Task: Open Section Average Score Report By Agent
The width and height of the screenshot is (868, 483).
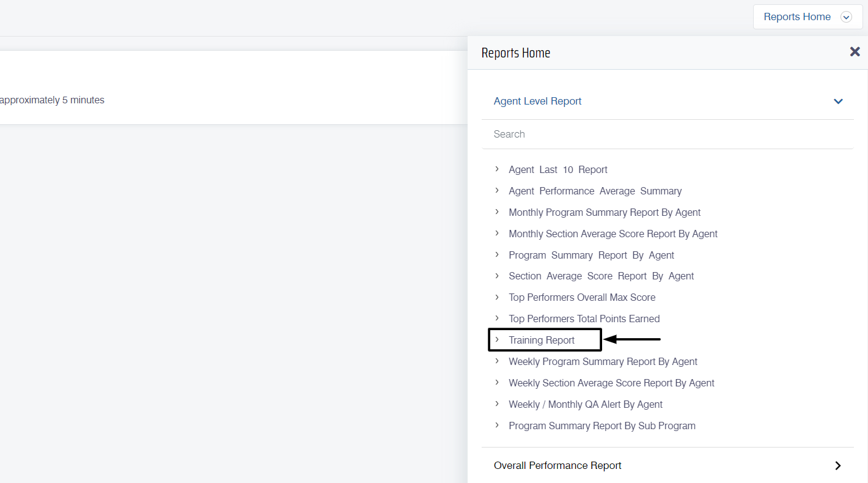Action: coord(601,276)
